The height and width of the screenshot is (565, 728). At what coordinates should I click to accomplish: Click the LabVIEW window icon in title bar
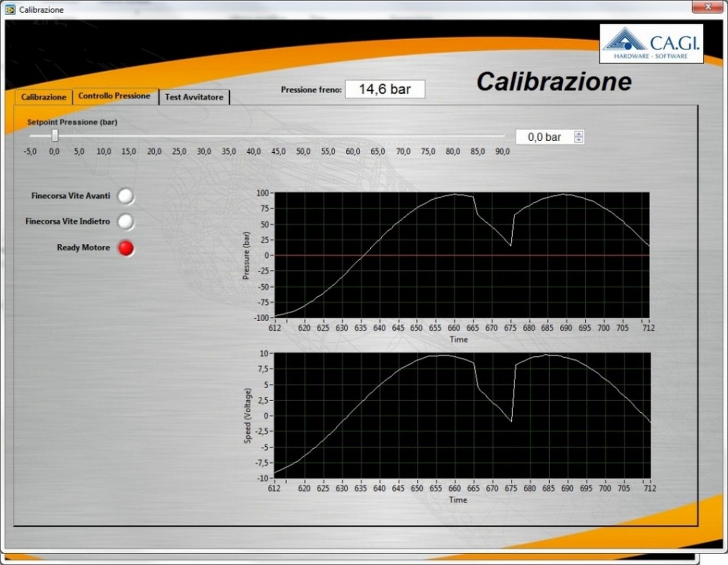tap(10, 9)
